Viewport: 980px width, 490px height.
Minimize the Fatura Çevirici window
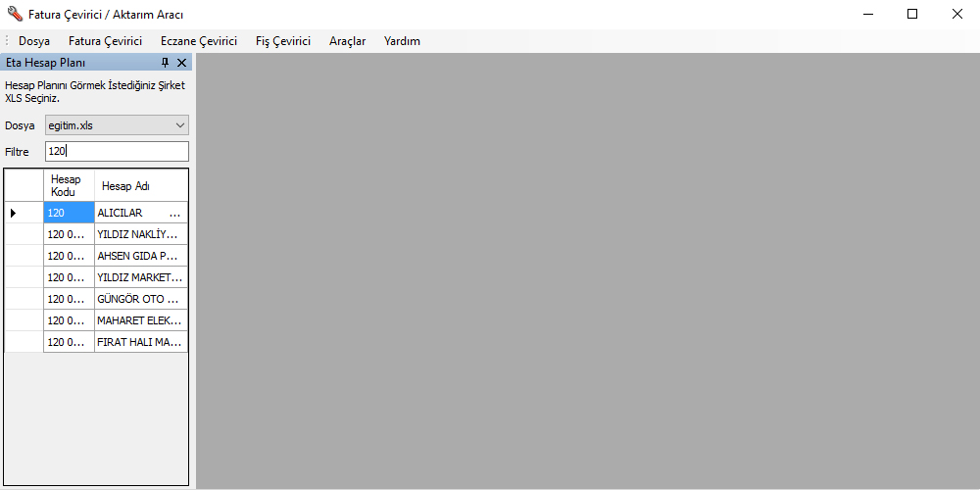point(867,14)
